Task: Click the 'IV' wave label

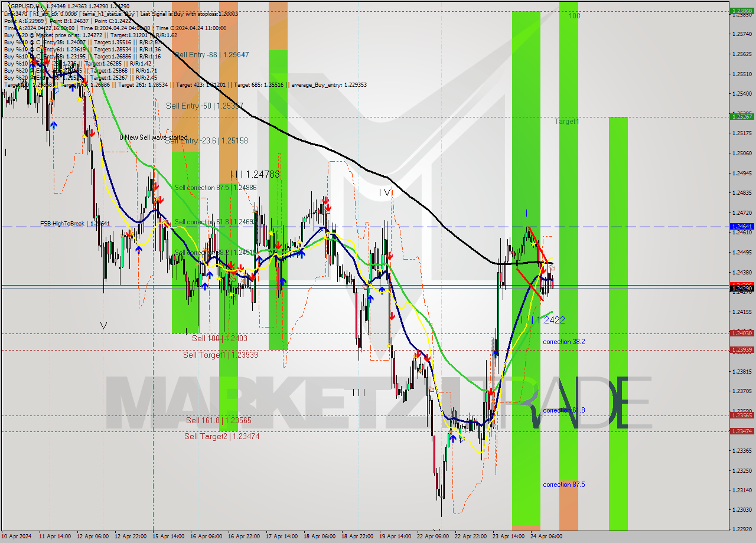Action: point(385,192)
